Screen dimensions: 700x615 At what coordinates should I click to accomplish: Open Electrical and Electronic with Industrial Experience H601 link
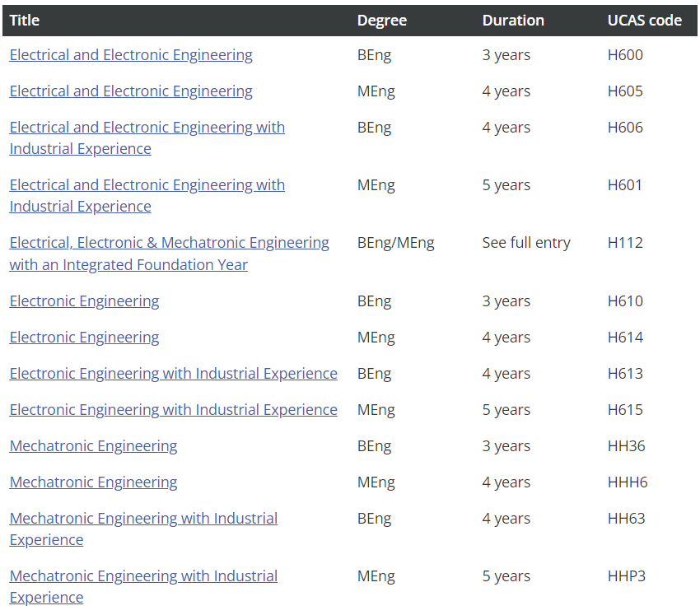pos(147,185)
